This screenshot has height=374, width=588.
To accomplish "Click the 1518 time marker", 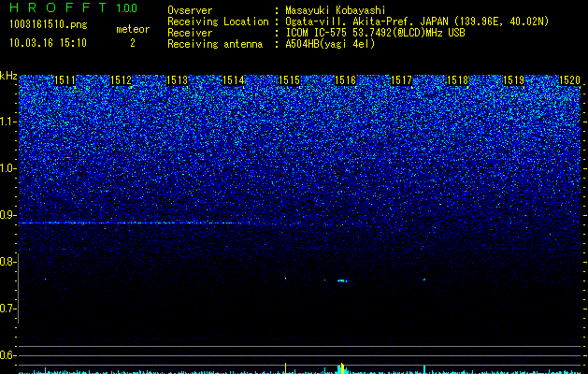I will tap(458, 80).
